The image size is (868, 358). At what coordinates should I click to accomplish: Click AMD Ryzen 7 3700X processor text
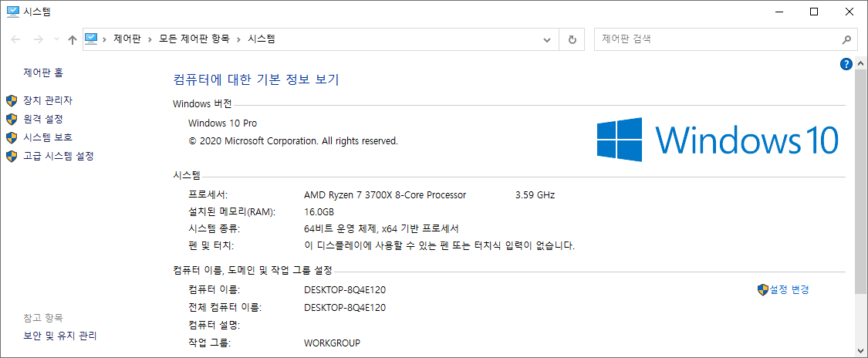tap(385, 194)
